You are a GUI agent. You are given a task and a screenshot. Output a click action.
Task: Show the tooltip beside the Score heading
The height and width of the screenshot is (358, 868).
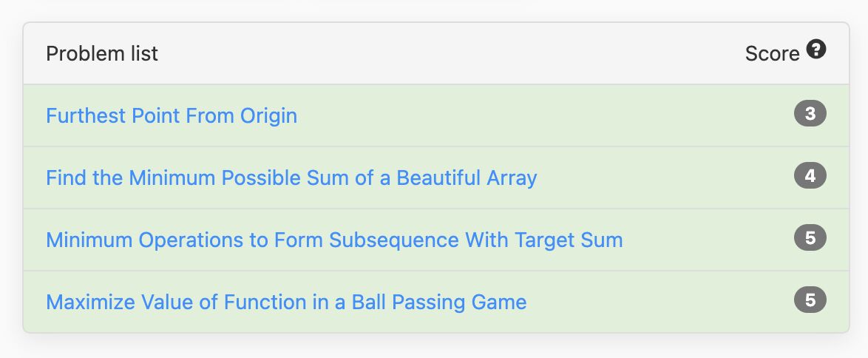(x=816, y=50)
